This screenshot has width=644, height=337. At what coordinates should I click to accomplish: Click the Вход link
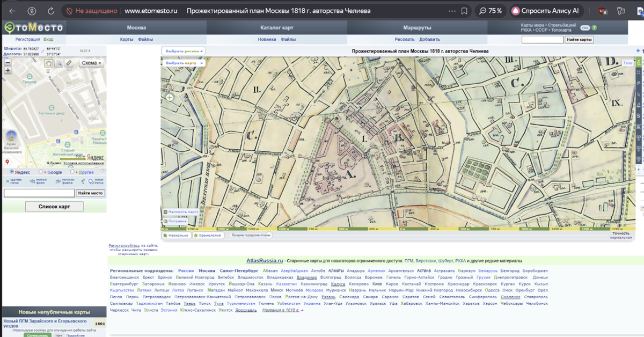48,39
